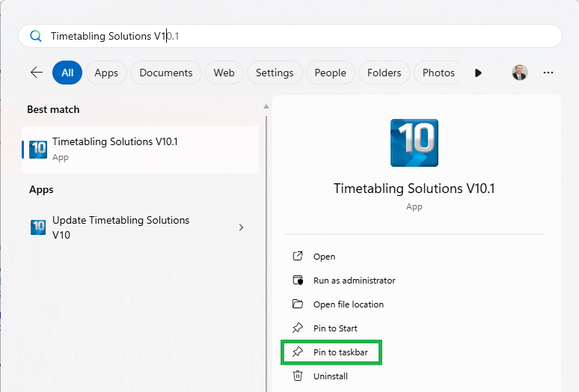Switch to the Apps filter tab
Viewport: 579px width, 392px height.
(x=106, y=73)
